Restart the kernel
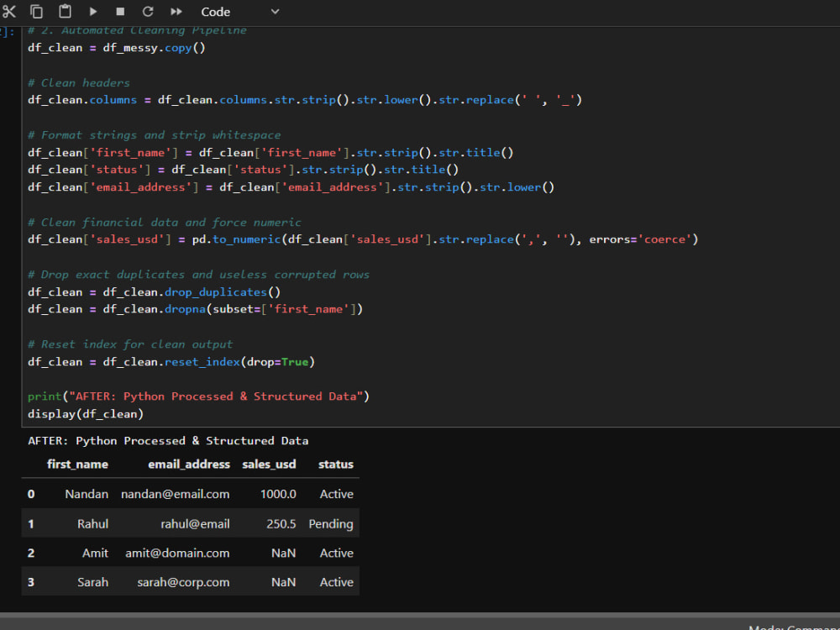Viewport: 840px width, 630px height. pos(148,11)
